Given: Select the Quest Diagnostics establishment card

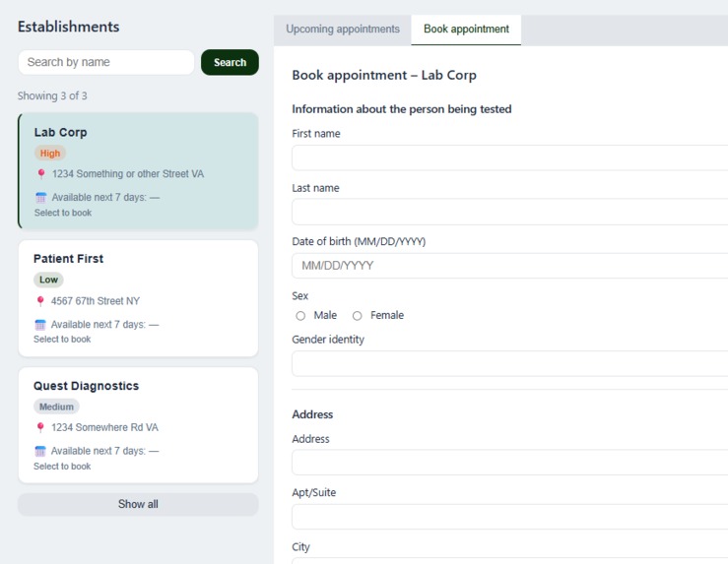Looking at the screenshot, I should click(138, 425).
